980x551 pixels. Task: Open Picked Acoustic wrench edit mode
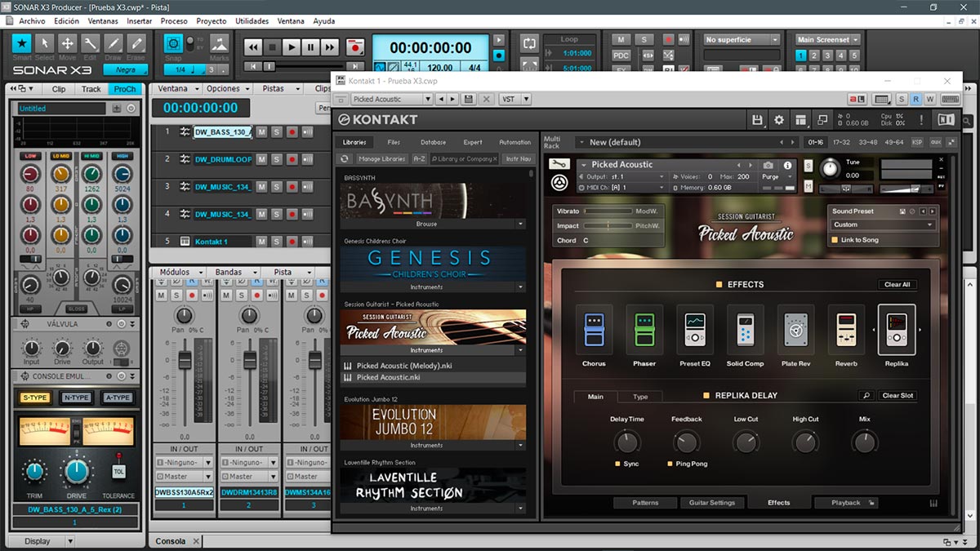[559, 163]
